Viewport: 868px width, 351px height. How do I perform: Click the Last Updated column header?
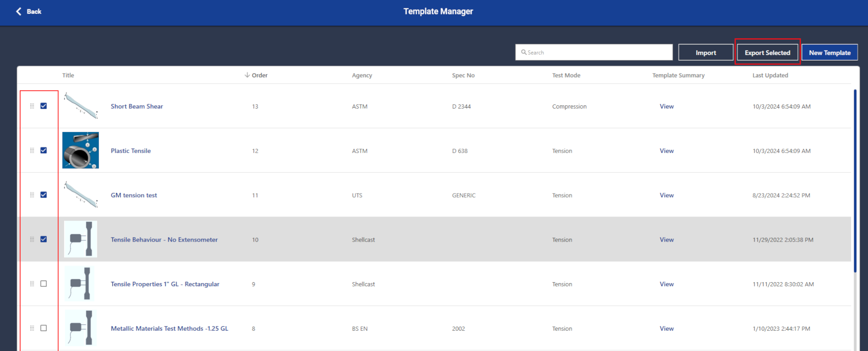click(x=770, y=75)
